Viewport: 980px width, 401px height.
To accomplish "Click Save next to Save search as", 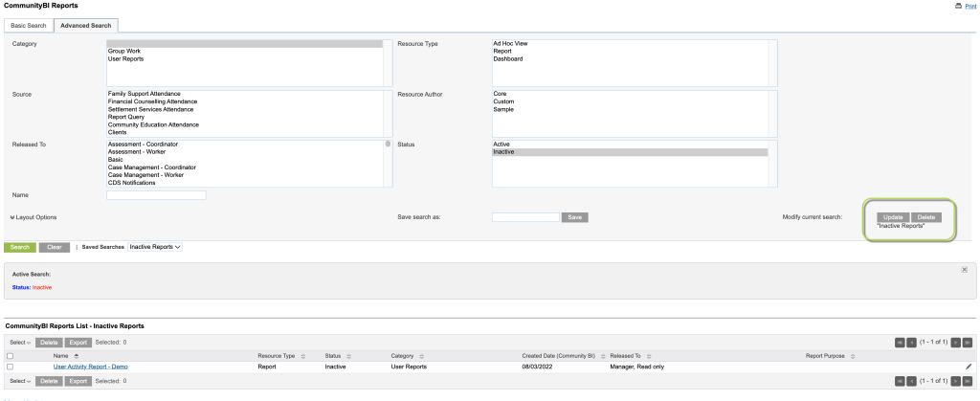I will click(x=575, y=217).
